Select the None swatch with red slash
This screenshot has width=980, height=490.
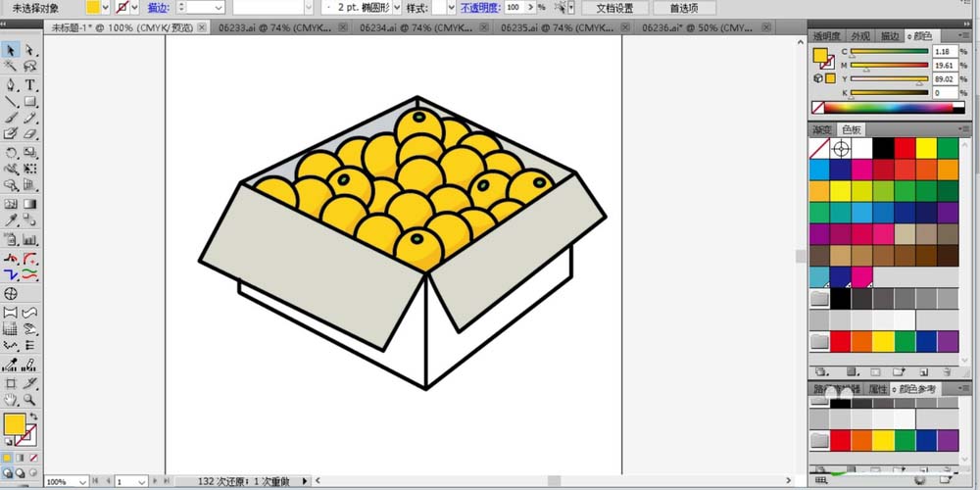(819, 148)
